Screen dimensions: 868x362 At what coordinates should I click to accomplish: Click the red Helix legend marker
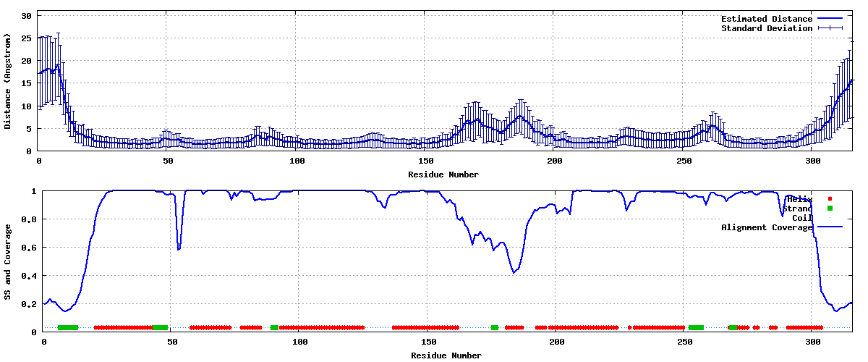(830, 199)
